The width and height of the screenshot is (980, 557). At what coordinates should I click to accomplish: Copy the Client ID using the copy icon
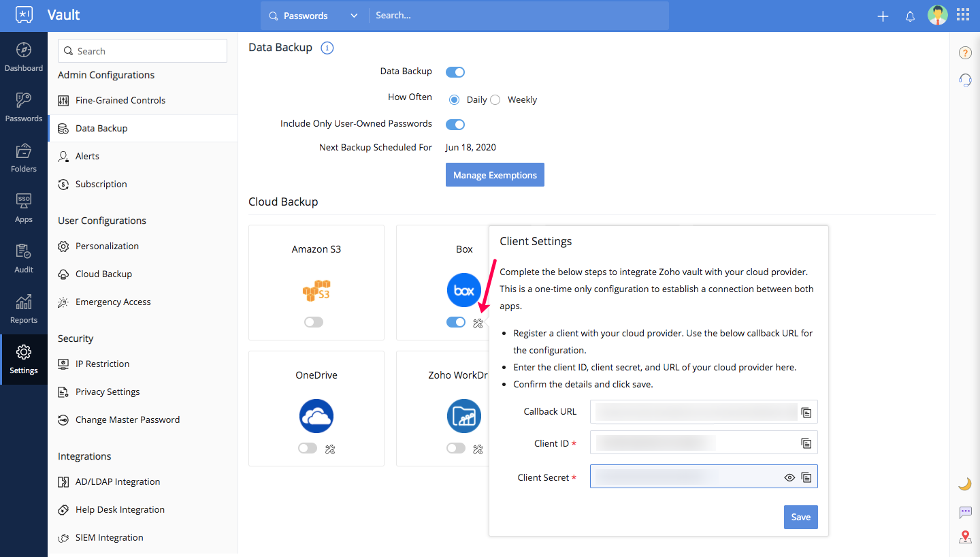coord(806,443)
